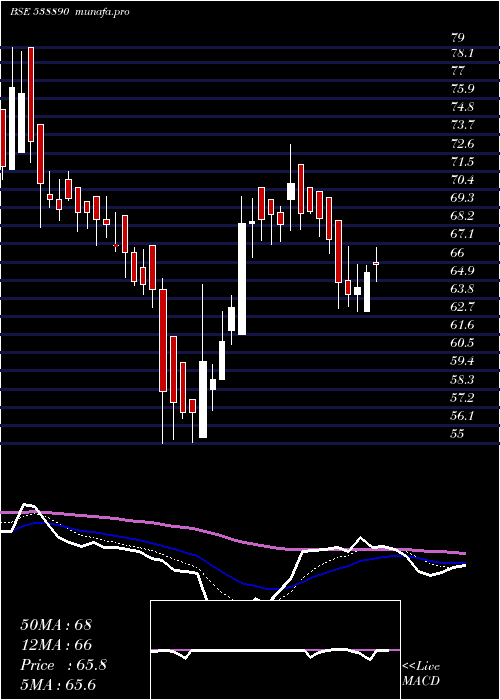Select the 58.3 price axis label

point(462,379)
